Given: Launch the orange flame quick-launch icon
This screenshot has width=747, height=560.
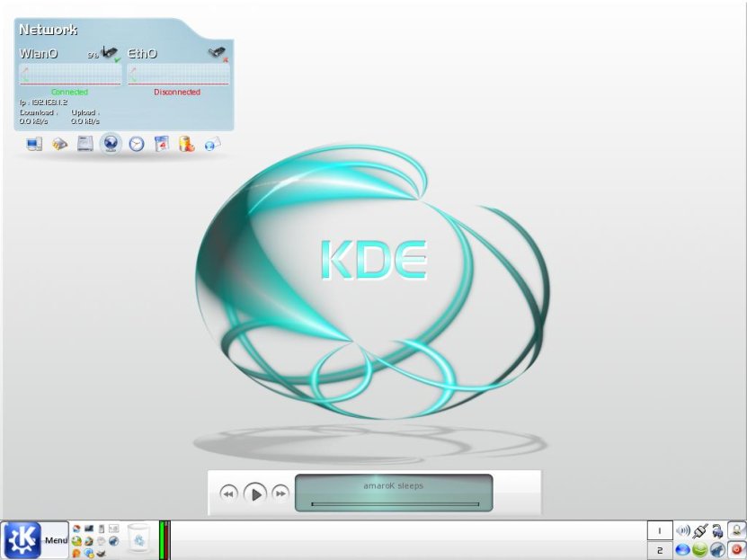Looking at the screenshot, I should point(76,554).
